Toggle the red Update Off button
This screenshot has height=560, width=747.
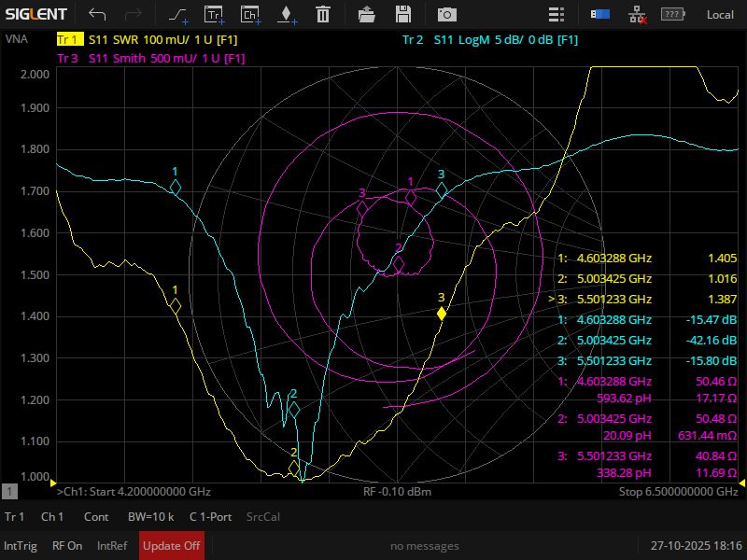coord(171,546)
